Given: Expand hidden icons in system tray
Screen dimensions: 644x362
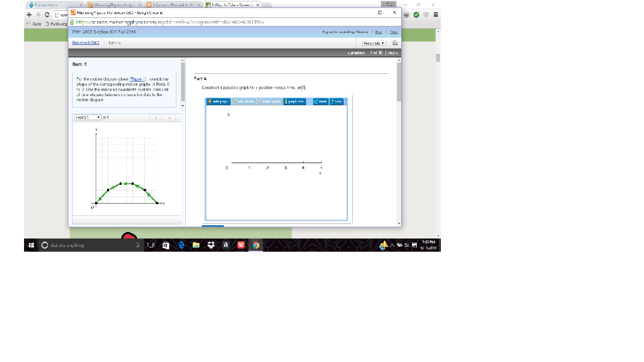Looking at the screenshot, I should click(x=392, y=245).
